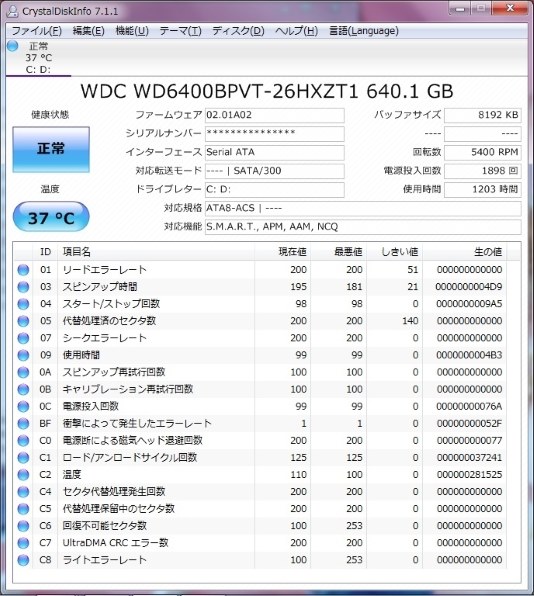Click the 現在値 column header
The width and height of the screenshot is (534, 596).
[282, 252]
